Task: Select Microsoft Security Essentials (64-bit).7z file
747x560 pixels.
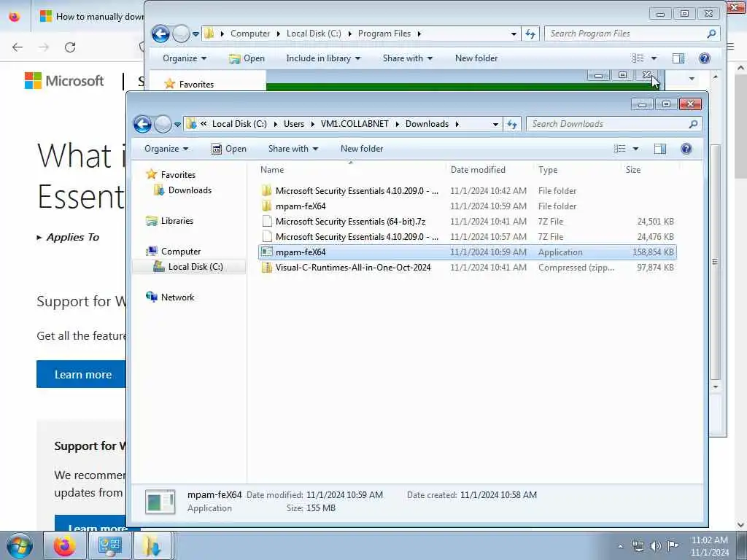Action: tap(350, 222)
